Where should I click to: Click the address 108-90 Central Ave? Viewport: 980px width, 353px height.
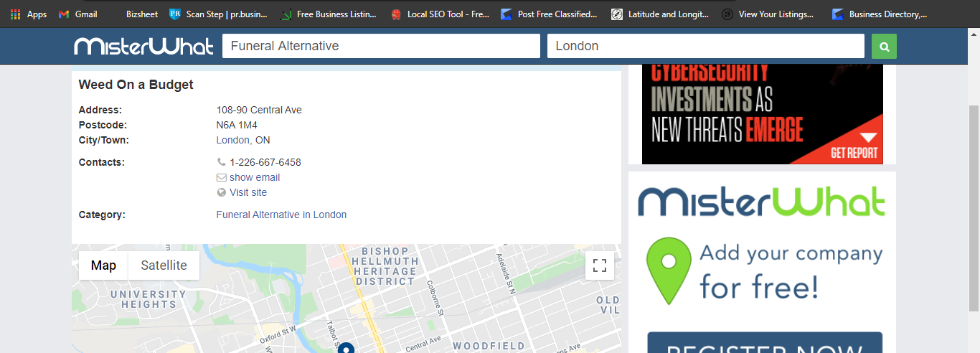(x=259, y=110)
